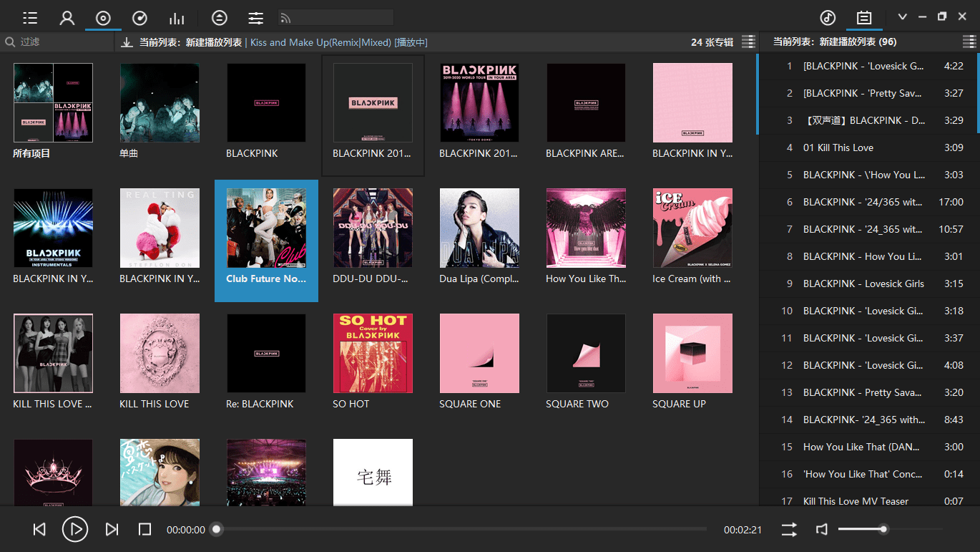
Task: Click the RSS stream address field
Action: pyautogui.click(x=335, y=18)
